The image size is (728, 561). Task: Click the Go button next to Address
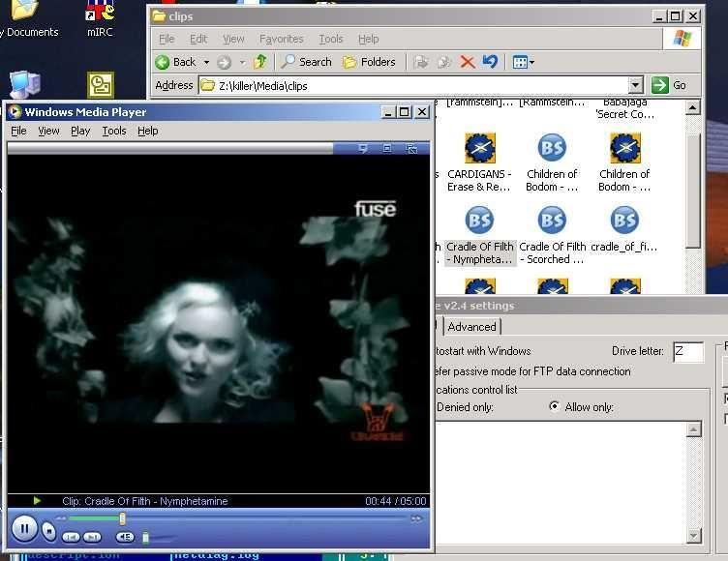669,85
